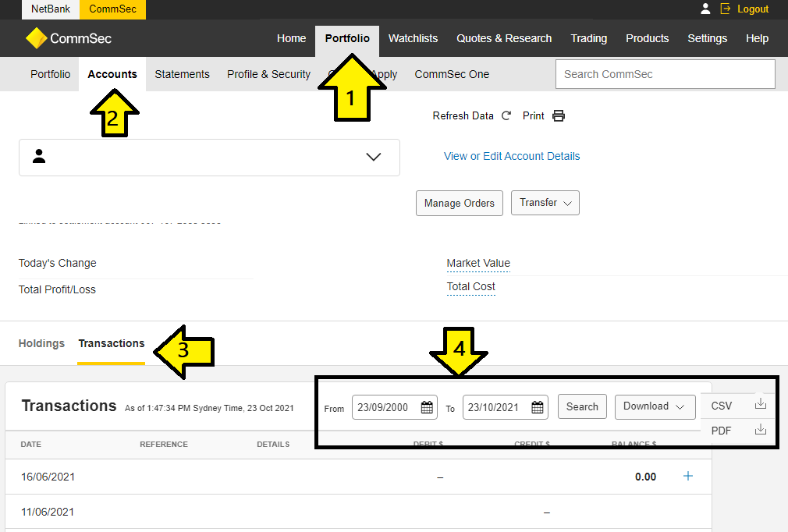This screenshot has width=788, height=532.
Task: Switch to the Transactions tab
Action: click(x=112, y=343)
